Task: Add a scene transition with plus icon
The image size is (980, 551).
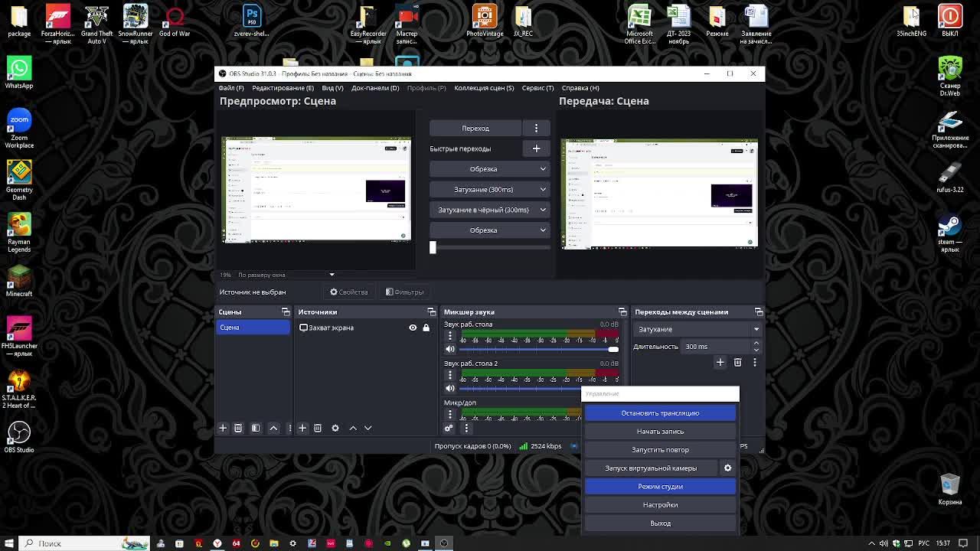Action: point(720,362)
